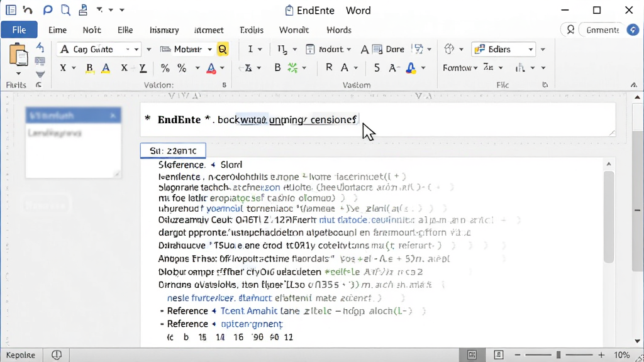Image resolution: width=644 pixels, height=362 pixels.
Task: Click the zoom slider handle
Action: (558, 354)
